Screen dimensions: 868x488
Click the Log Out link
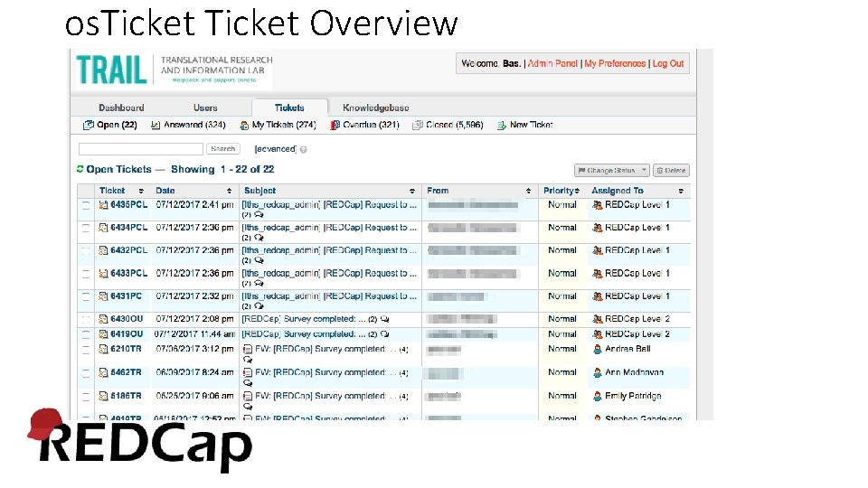click(x=668, y=63)
